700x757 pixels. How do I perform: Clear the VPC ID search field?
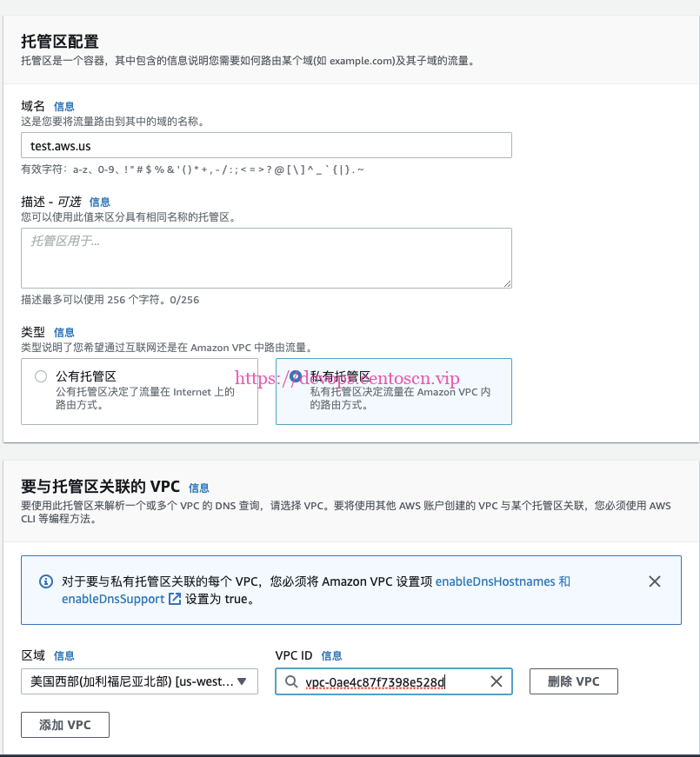pos(497,682)
